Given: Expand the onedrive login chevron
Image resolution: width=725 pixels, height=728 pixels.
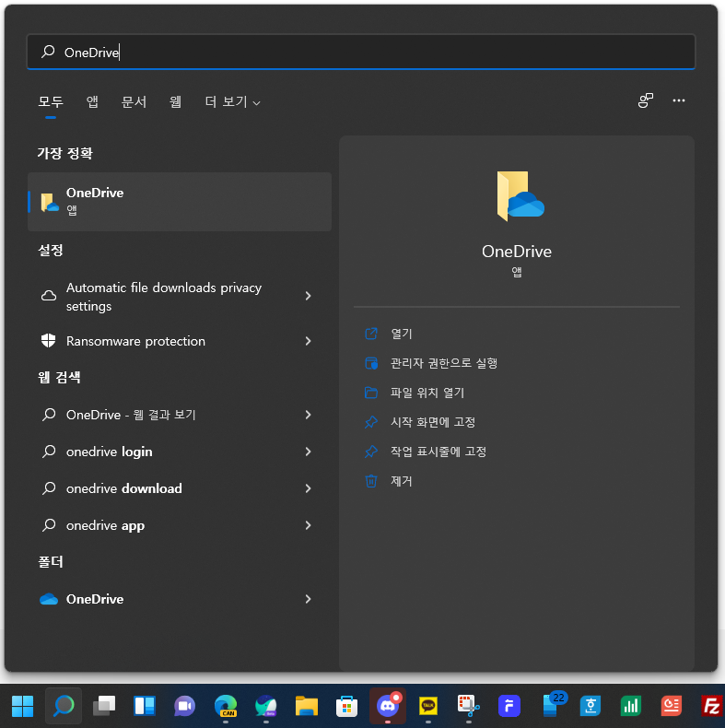Looking at the screenshot, I should click(x=309, y=452).
